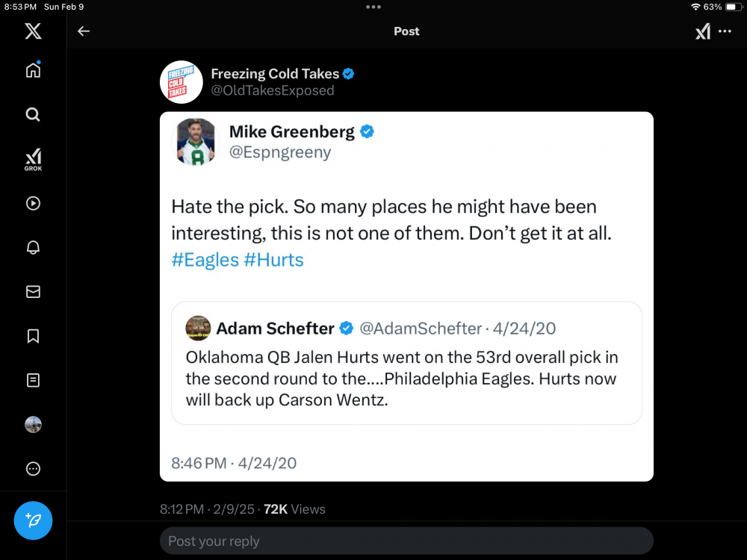Open post options three-dot menu
747x560 pixels.
[x=725, y=31]
